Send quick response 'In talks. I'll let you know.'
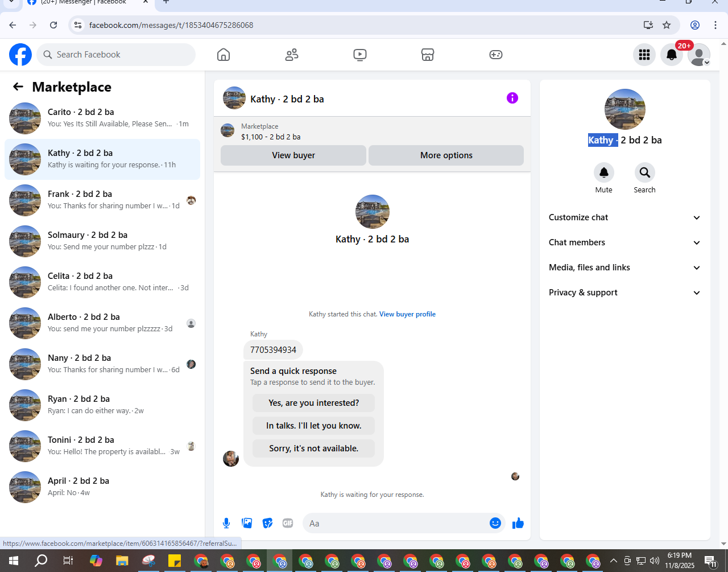Viewport: 728px width, 572px height. point(314,426)
